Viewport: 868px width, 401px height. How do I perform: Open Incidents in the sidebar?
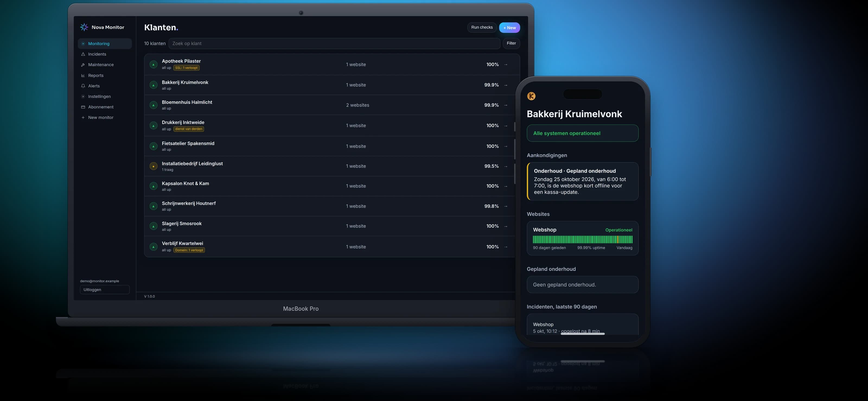[105, 54]
